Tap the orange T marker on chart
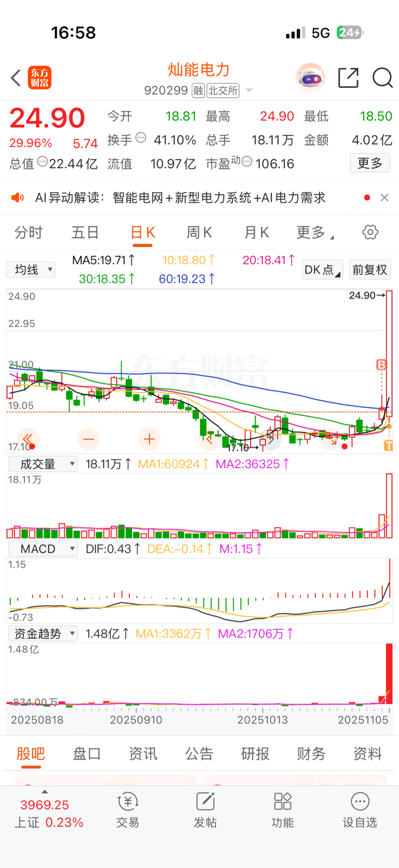 [388, 445]
